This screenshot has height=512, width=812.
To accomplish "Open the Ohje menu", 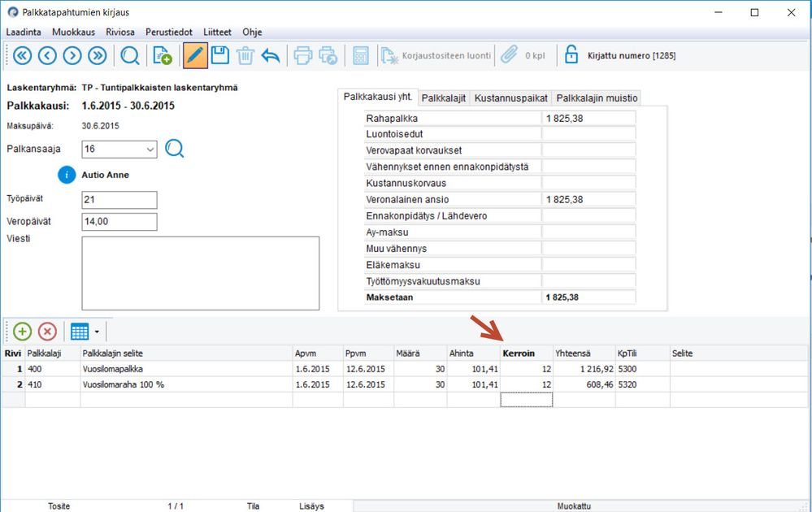I will [252, 32].
